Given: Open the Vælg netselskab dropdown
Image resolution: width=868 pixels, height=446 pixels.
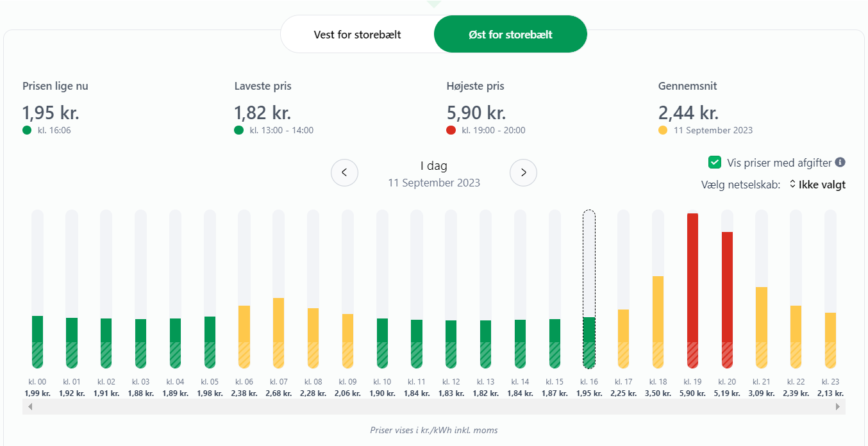Looking at the screenshot, I should click(817, 185).
